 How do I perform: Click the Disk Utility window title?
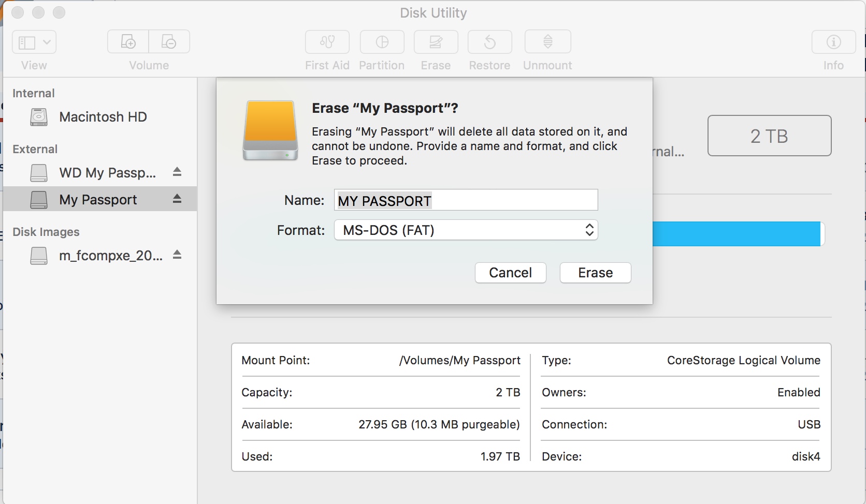click(434, 13)
